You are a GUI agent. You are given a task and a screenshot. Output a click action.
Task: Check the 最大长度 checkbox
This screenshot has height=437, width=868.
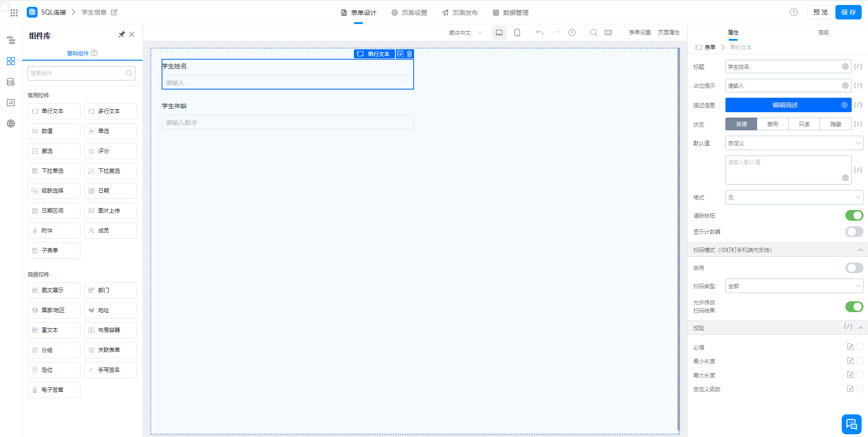pos(860,375)
